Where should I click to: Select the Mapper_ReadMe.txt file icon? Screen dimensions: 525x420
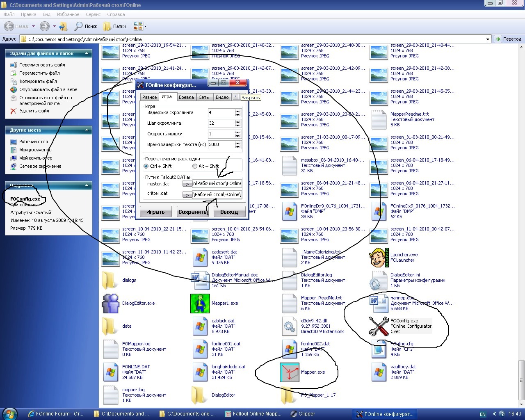[x=290, y=303]
